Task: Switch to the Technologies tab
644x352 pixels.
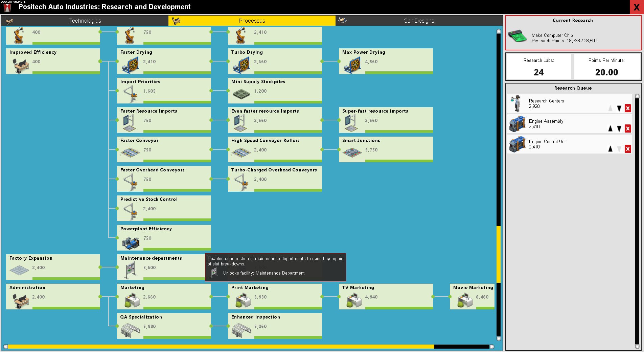Action: tap(84, 20)
